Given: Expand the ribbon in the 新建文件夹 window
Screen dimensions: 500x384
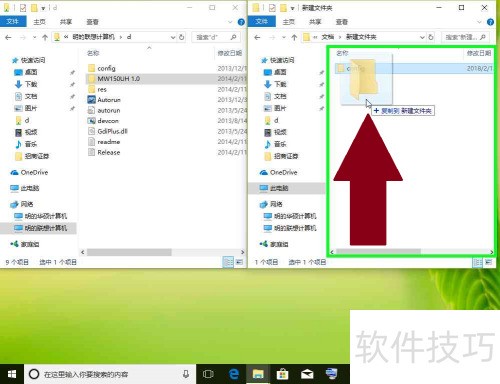Looking at the screenshot, I should click(479, 22).
